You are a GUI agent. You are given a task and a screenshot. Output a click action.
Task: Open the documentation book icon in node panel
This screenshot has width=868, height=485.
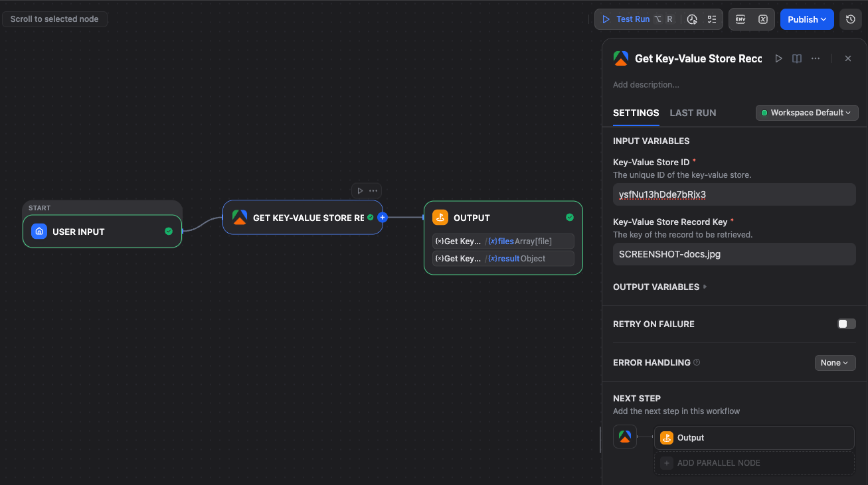796,58
